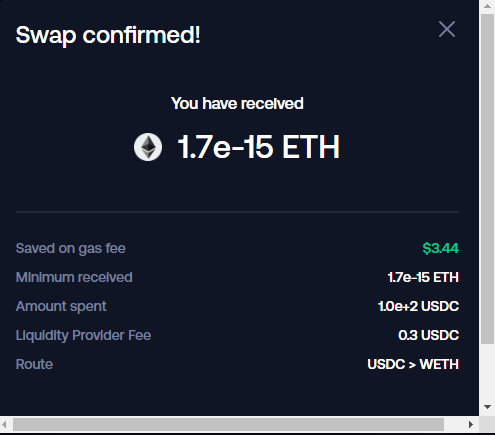Click the vertical scrollbar down arrow
This screenshot has width=495, height=435.
[x=487, y=407]
